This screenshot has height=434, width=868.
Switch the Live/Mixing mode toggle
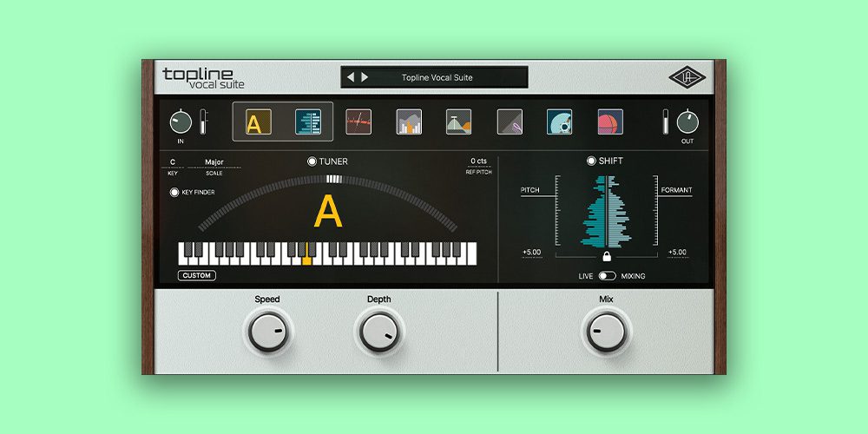tap(607, 276)
